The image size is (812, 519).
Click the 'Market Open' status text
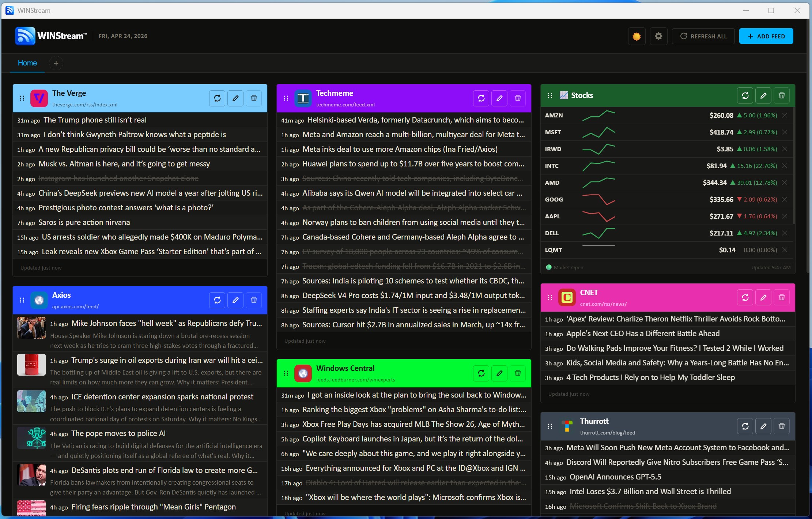pos(568,267)
